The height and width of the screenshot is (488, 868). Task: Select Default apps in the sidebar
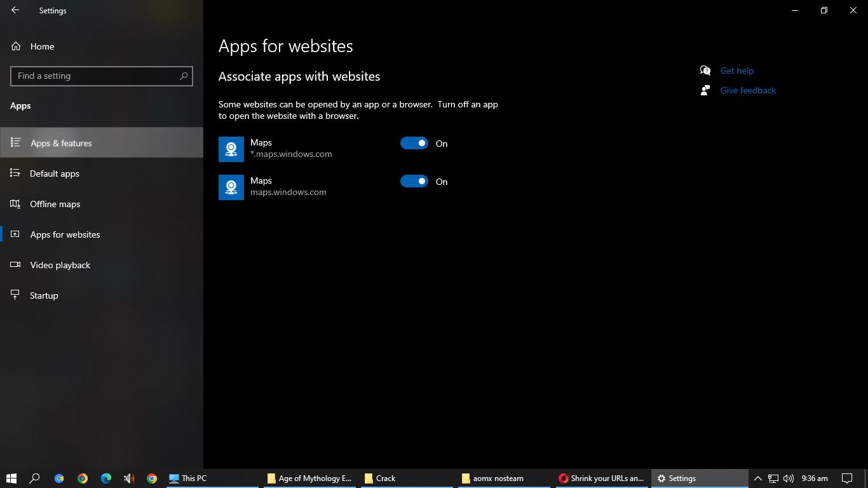pyautogui.click(x=55, y=173)
